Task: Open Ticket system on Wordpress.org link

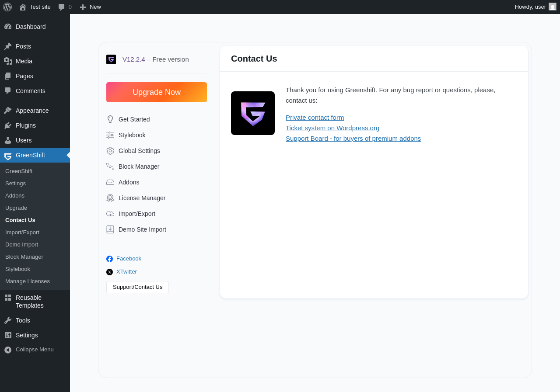Action: [332, 128]
